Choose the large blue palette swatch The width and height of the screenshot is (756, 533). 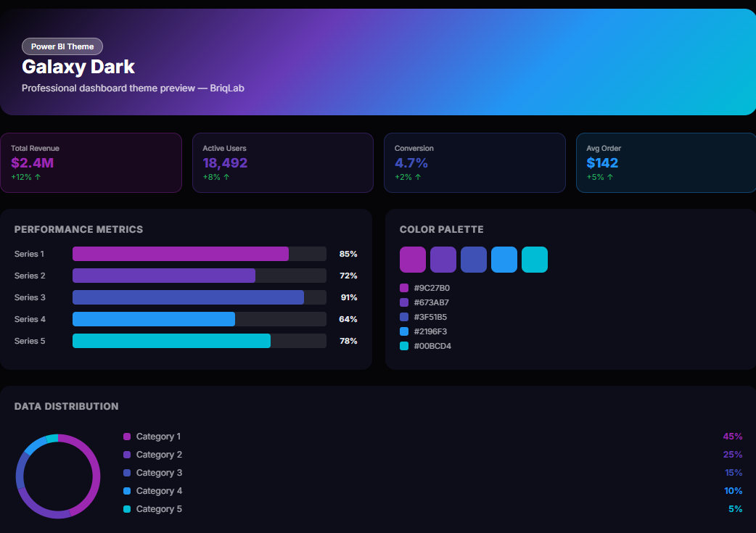click(504, 260)
